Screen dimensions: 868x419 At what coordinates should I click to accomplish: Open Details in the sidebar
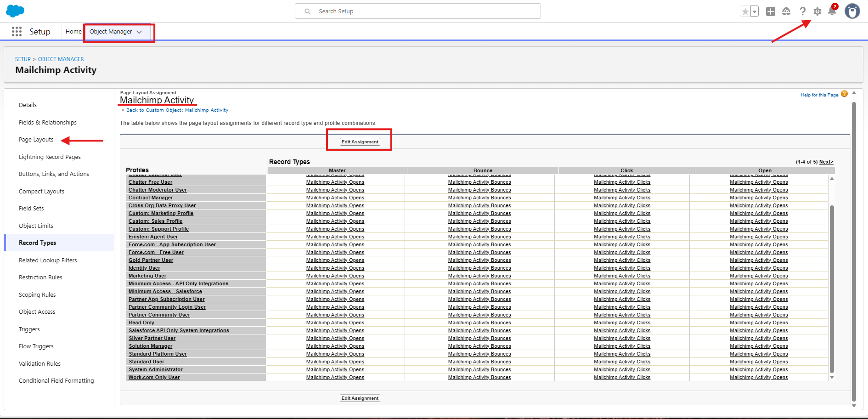28,105
